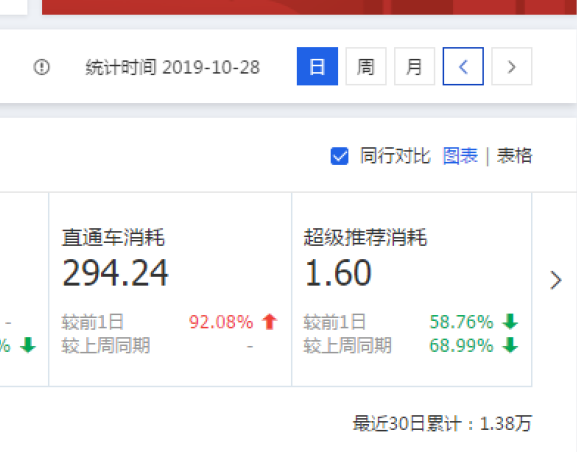The height and width of the screenshot is (452, 577).
Task: Click the green down arrow beside 68.99%
Action: click(510, 345)
